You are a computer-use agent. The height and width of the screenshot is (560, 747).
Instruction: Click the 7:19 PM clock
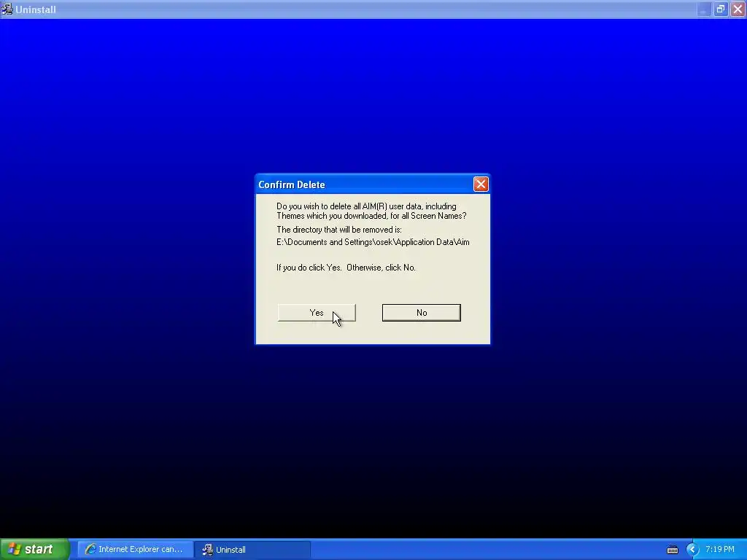[720, 549]
